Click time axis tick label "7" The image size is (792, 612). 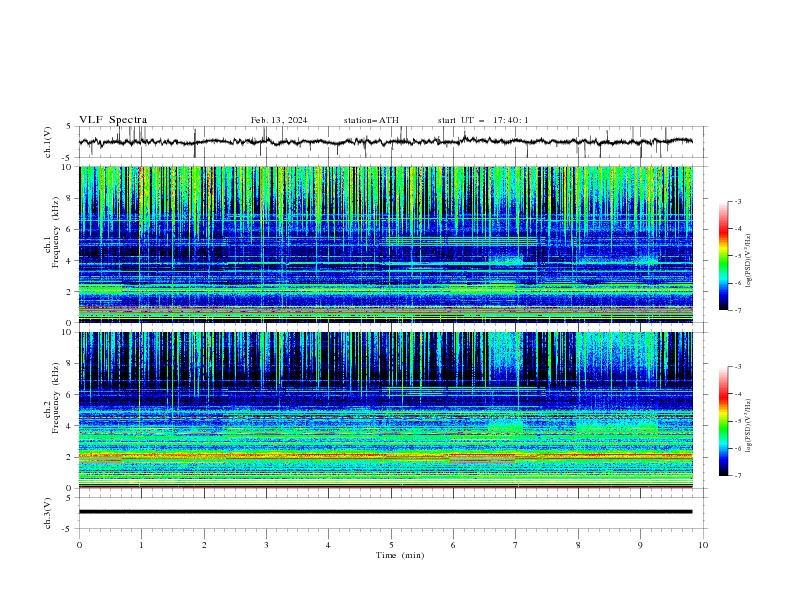tap(516, 545)
